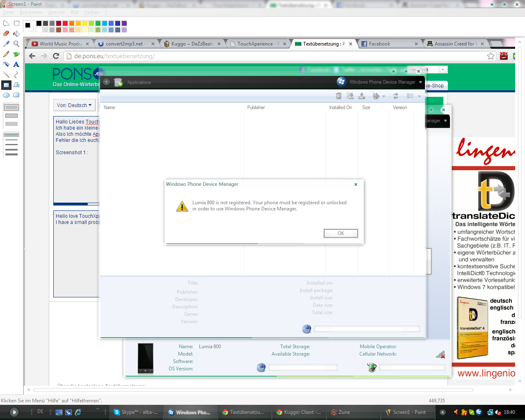
Task: Open the Datei menu in Paint
Action: [9, 12]
